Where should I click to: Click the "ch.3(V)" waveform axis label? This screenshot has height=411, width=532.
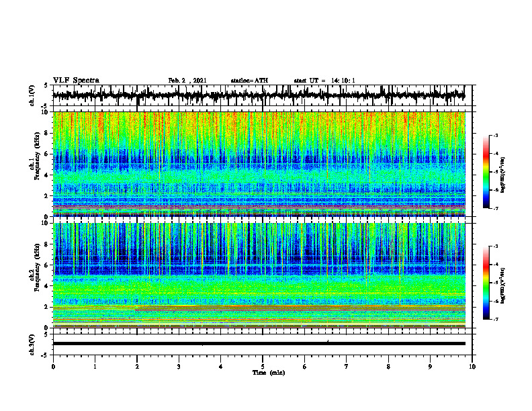click(32, 345)
